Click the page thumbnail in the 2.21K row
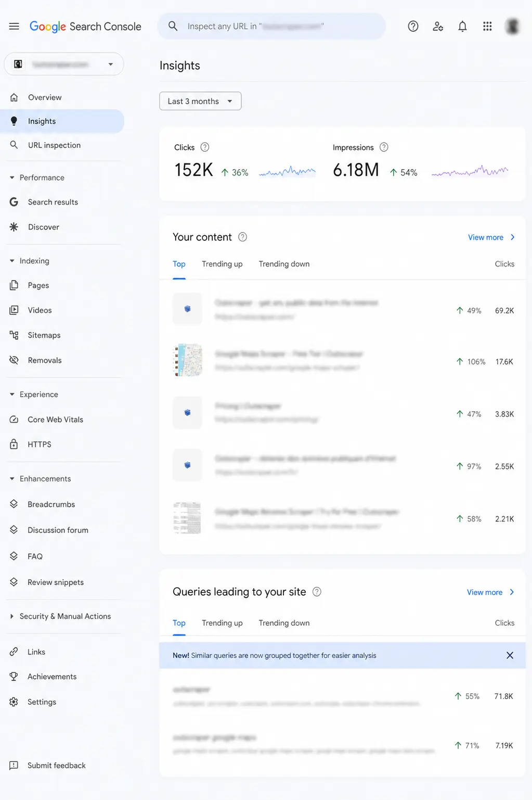 [x=187, y=518]
